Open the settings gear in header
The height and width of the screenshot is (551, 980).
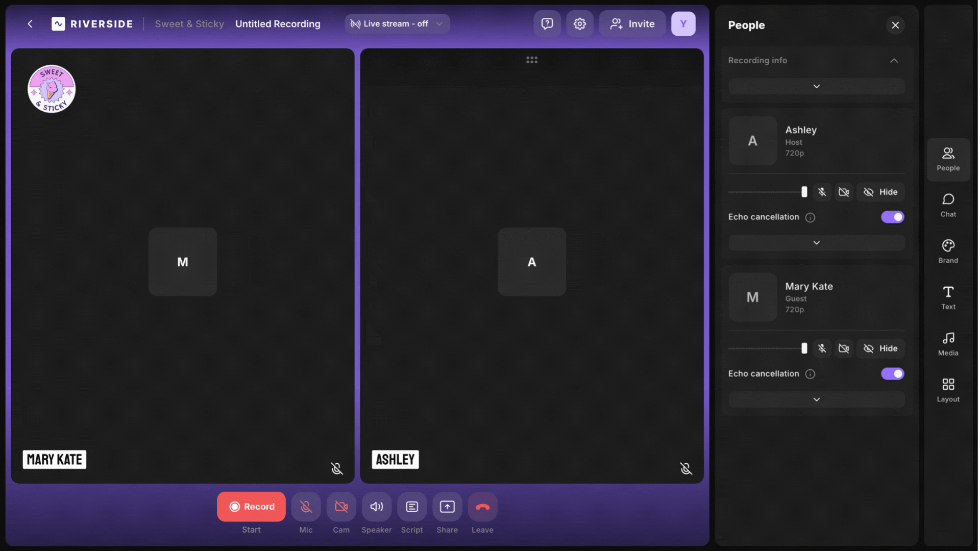[x=579, y=24]
